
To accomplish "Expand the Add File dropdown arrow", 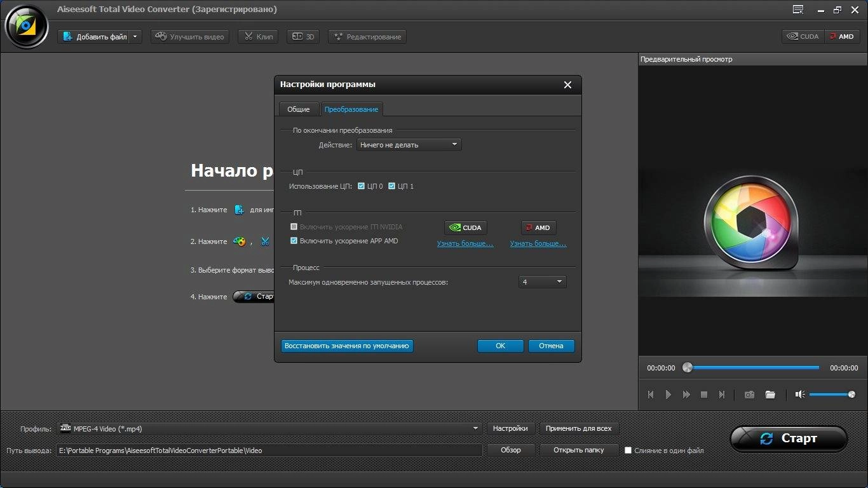I will coord(135,37).
